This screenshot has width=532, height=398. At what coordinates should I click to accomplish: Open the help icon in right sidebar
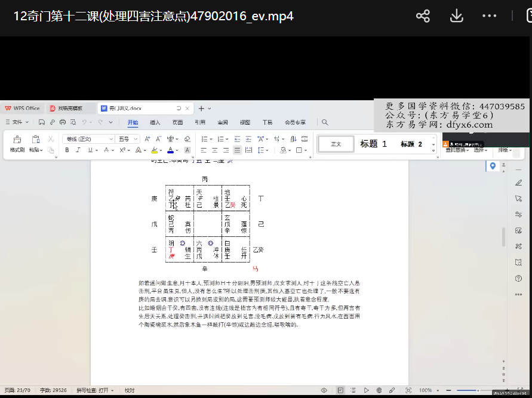518,279
